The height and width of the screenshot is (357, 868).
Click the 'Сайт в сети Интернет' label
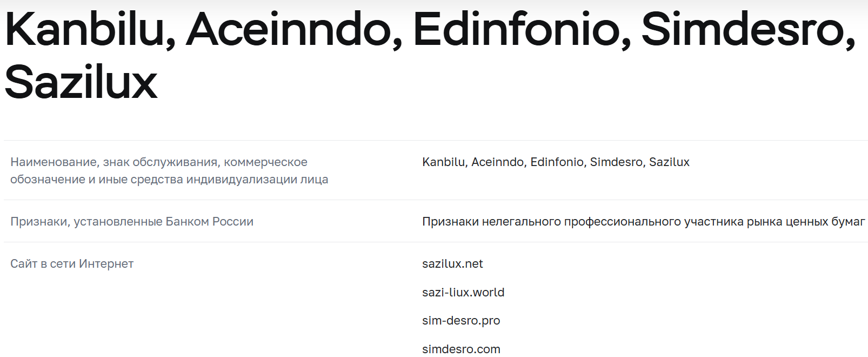coord(72,264)
